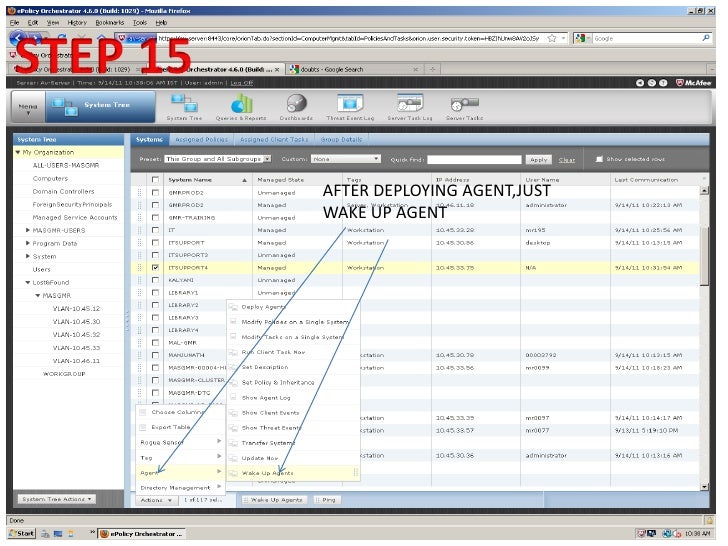The width and height of the screenshot is (728, 546).
Task: Collapse the My Organization node
Action: [18, 152]
